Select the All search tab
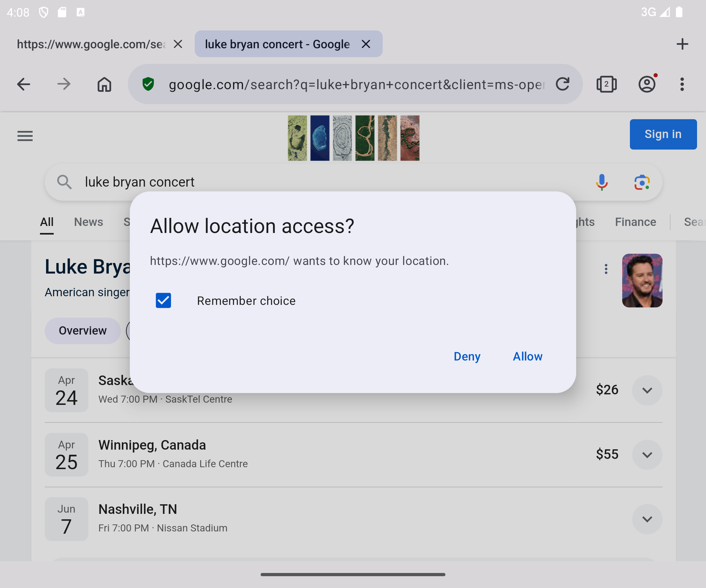The height and width of the screenshot is (588, 706). pyautogui.click(x=47, y=222)
